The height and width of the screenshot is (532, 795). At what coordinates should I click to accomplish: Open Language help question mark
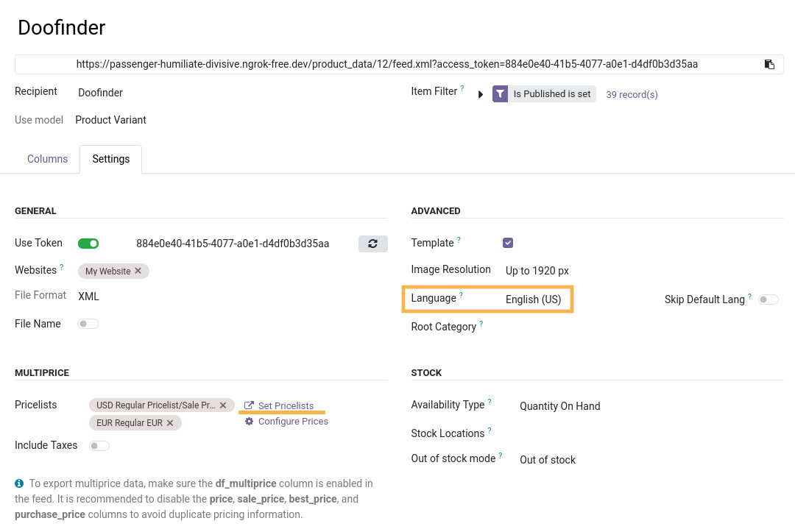coord(461,294)
